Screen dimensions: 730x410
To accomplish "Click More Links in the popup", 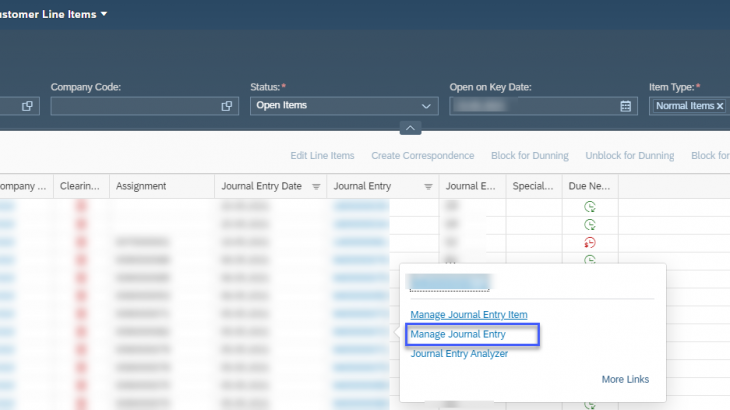I will [x=625, y=380].
